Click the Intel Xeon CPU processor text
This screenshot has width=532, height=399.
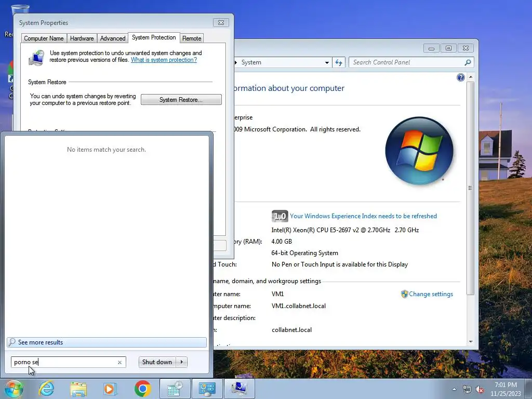345,230
